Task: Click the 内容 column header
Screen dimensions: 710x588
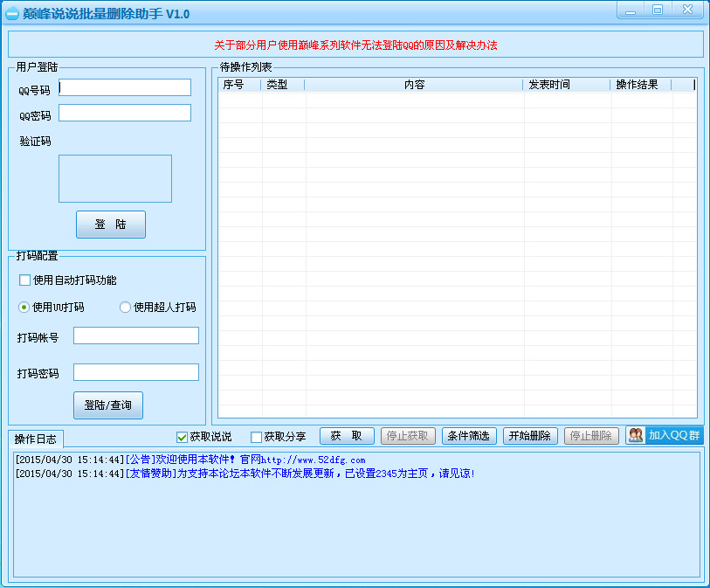Action: [414, 85]
